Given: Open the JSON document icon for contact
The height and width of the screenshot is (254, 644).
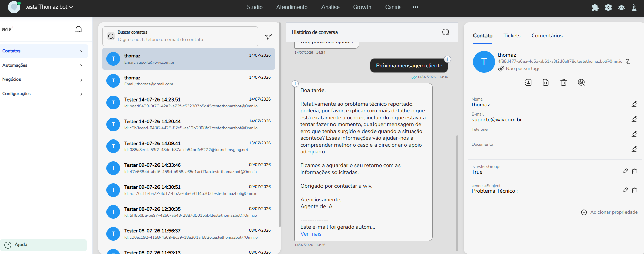Looking at the screenshot, I should [x=546, y=82].
